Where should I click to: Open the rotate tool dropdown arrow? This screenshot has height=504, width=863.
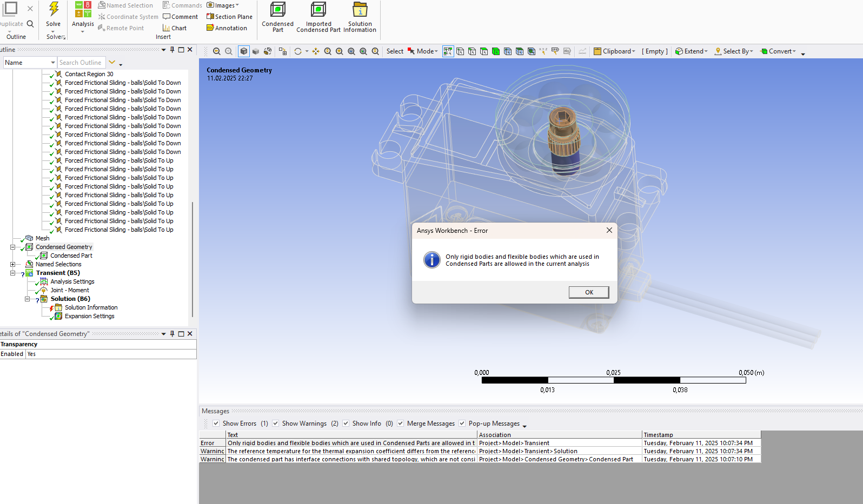[x=307, y=51]
